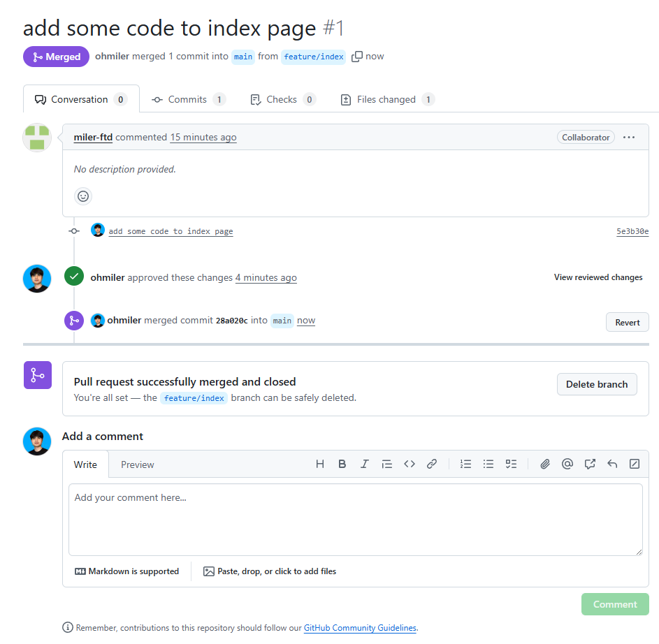Click the paperclip attach files icon
Screen dimensions: 659x644
545,464
